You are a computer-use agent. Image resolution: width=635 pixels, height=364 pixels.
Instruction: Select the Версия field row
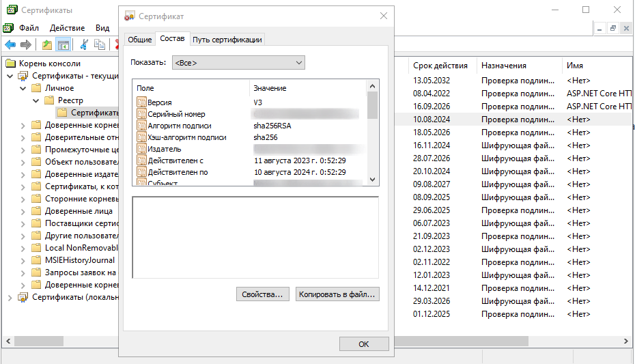tap(160, 102)
